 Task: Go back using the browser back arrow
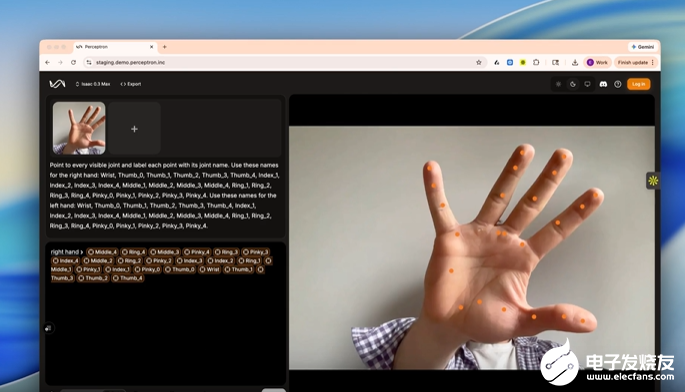pyautogui.click(x=48, y=62)
